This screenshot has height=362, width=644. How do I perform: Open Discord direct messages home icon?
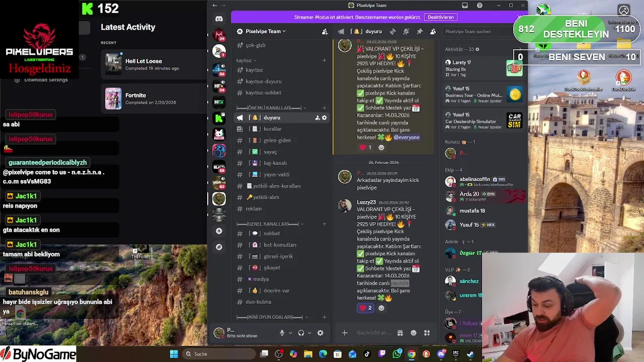coord(219,19)
